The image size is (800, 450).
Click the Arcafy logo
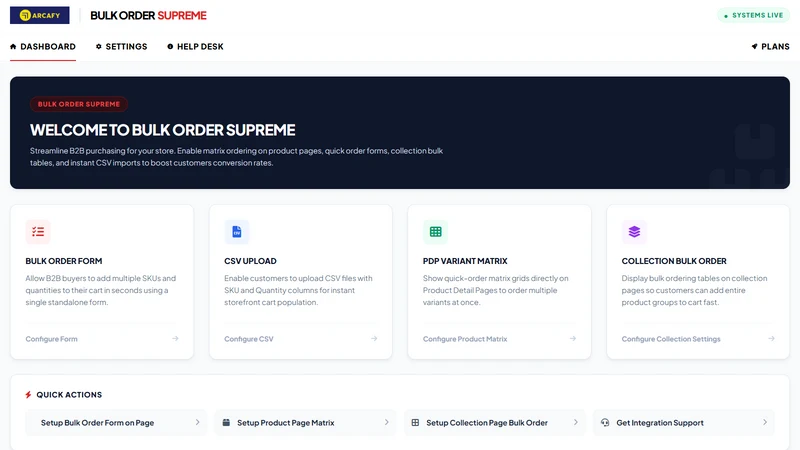39,15
